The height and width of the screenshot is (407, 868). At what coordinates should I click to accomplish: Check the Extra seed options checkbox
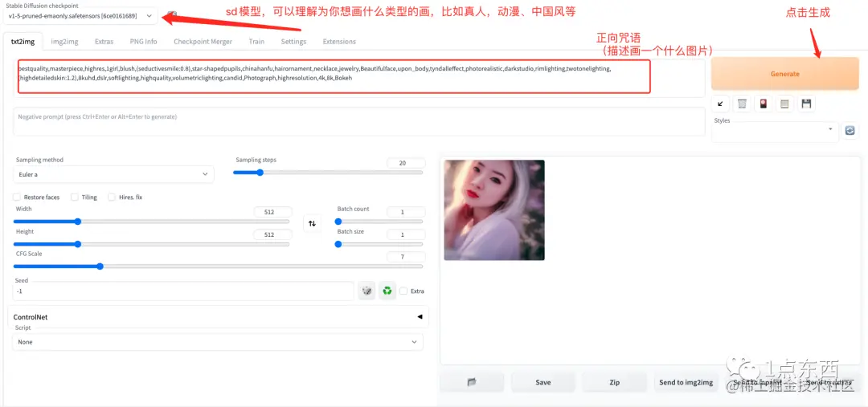click(403, 291)
